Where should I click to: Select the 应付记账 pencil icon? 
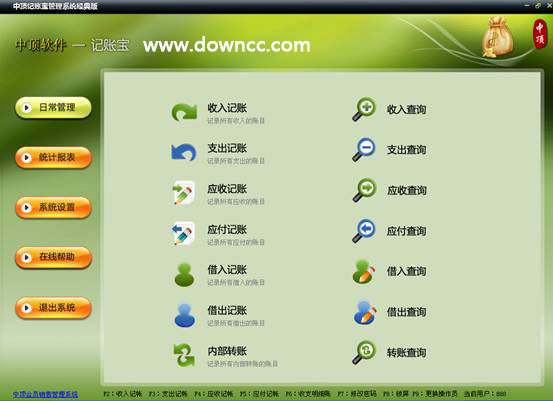[183, 233]
